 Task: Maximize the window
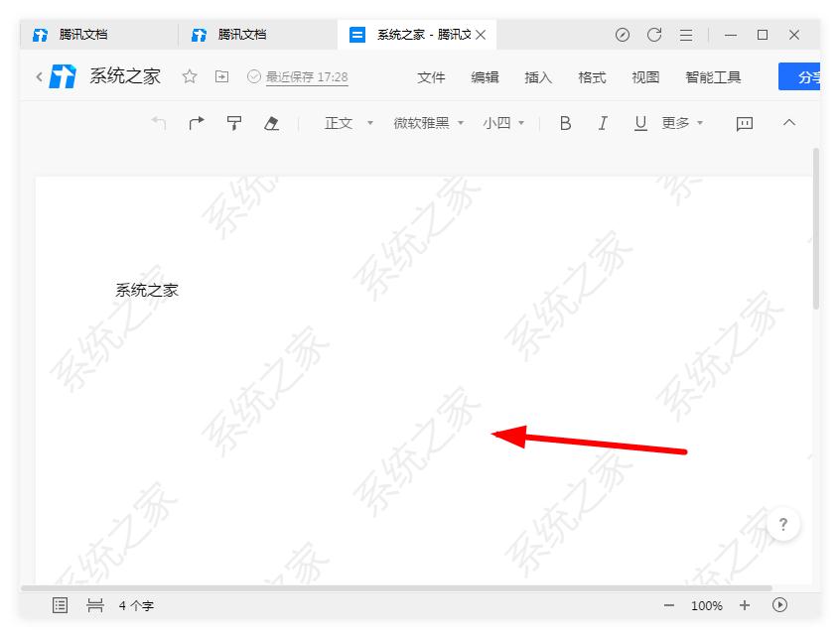(763, 35)
